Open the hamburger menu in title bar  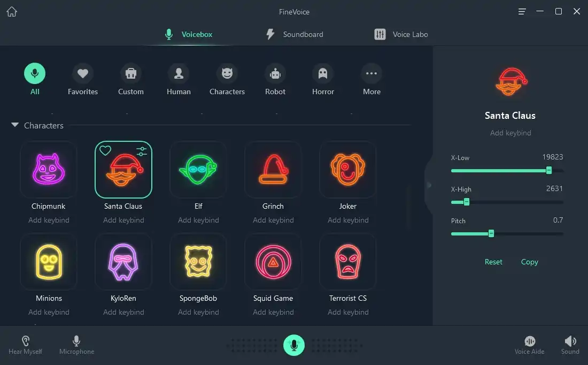pos(522,12)
